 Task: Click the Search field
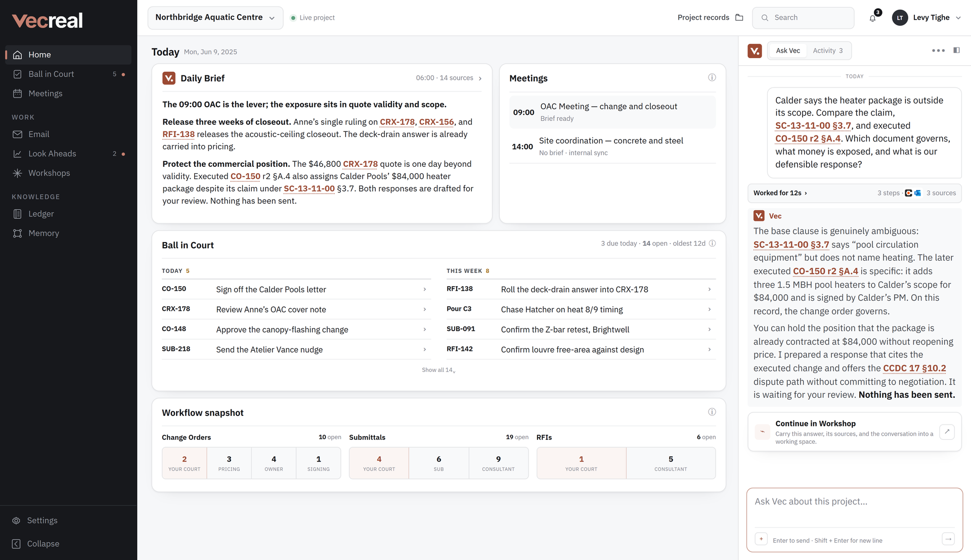pos(803,18)
